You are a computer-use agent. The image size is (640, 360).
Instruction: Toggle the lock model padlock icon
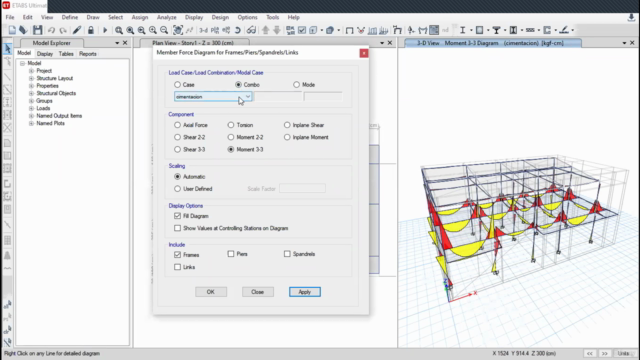pyautogui.click(x=91, y=30)
